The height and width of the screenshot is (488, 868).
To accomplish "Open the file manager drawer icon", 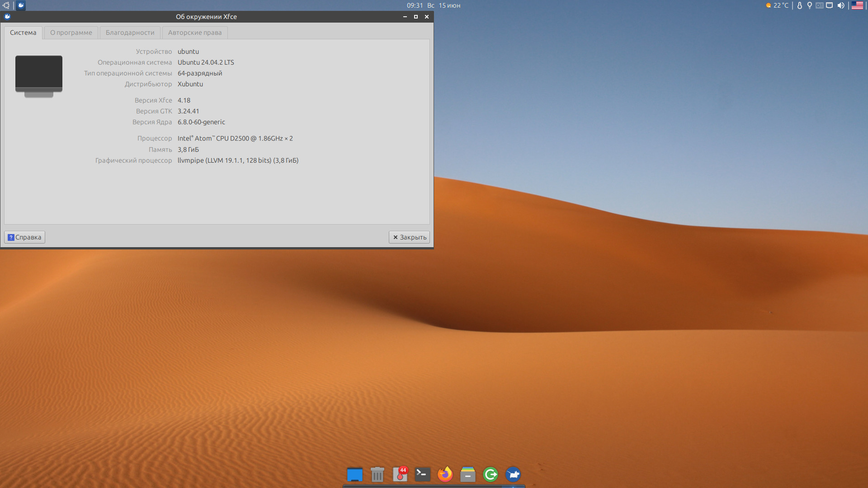I will (467, 474).
